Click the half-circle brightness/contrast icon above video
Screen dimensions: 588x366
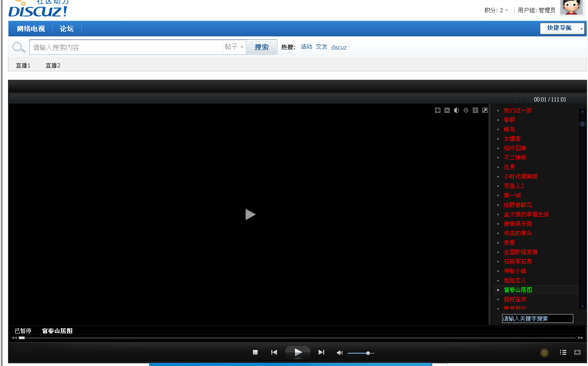pos(456,110)
